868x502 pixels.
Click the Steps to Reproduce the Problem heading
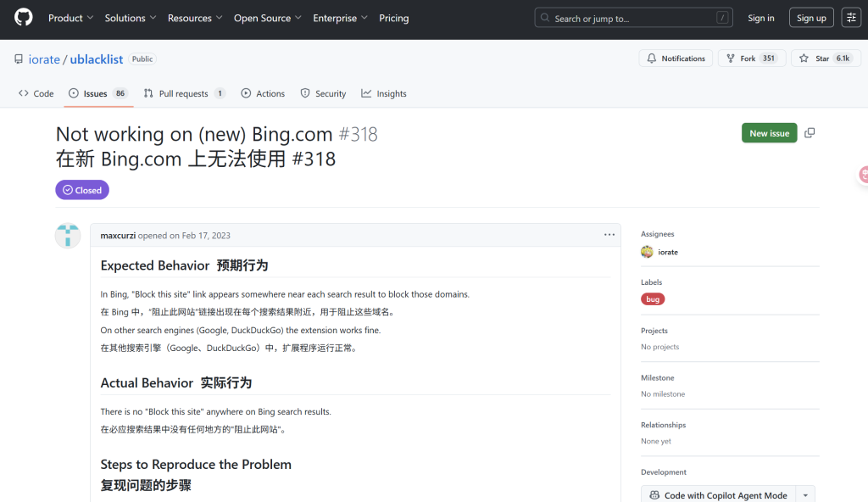pyautogui.click(x=196, y=465)
